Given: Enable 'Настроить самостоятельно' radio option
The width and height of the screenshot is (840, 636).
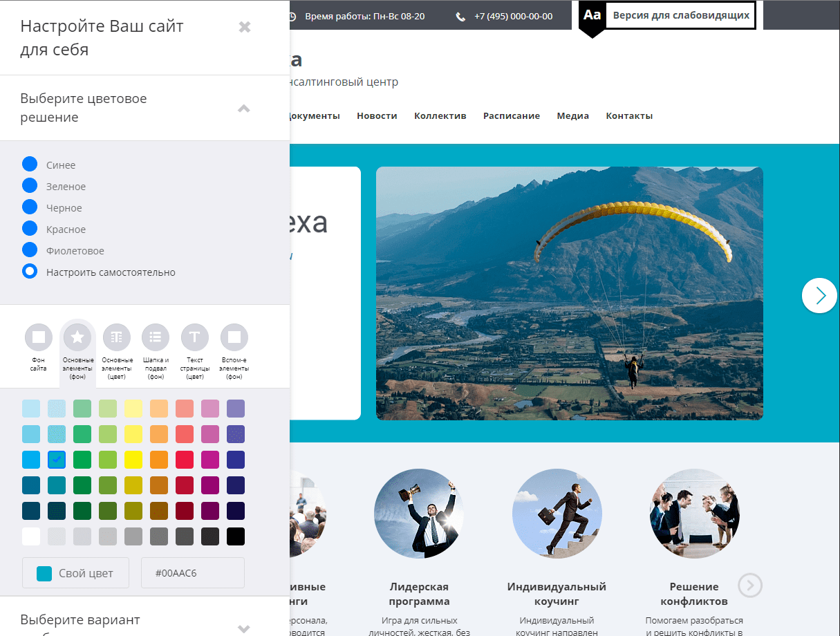Looking at the screenshot, I should click(30, 272).
